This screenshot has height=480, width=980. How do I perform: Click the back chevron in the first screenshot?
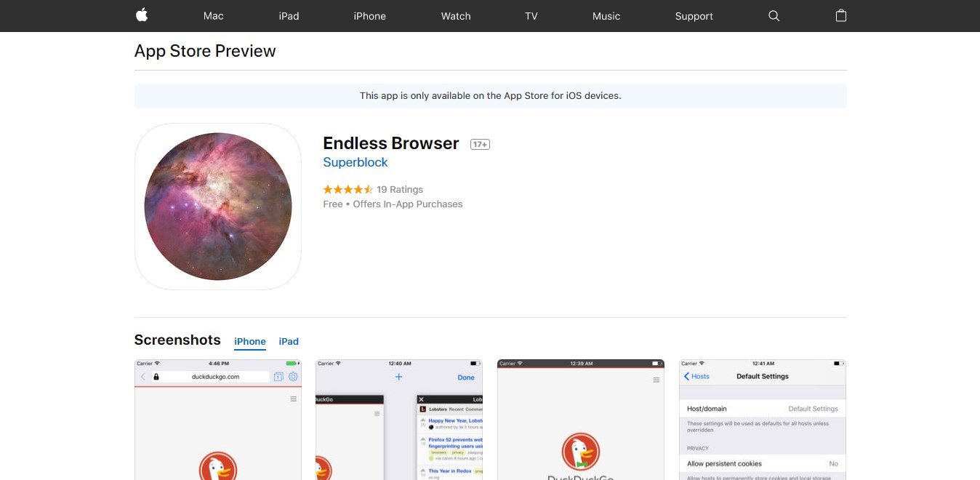pyautogui.click(x=143, y=377)
